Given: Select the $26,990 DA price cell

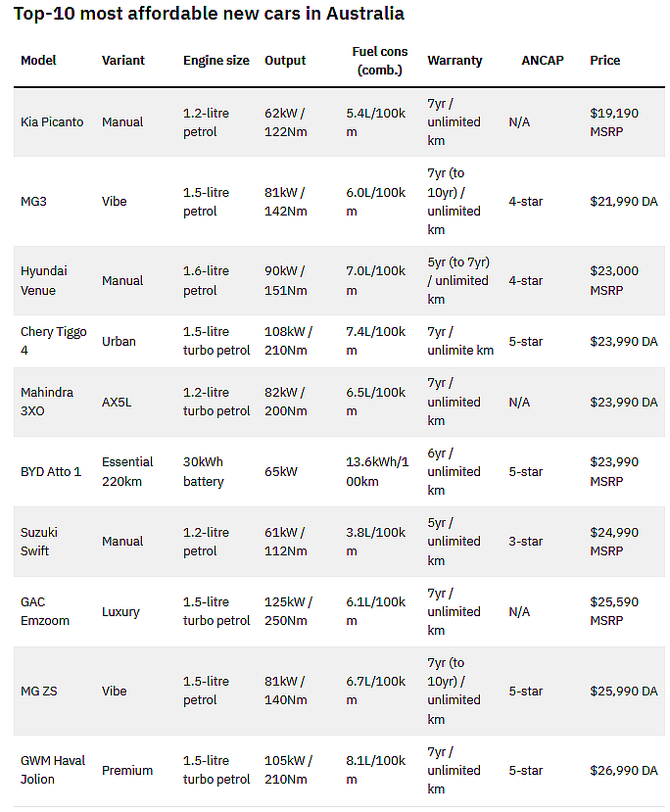Looking at the screenshot, I should (x=623, y=770).
